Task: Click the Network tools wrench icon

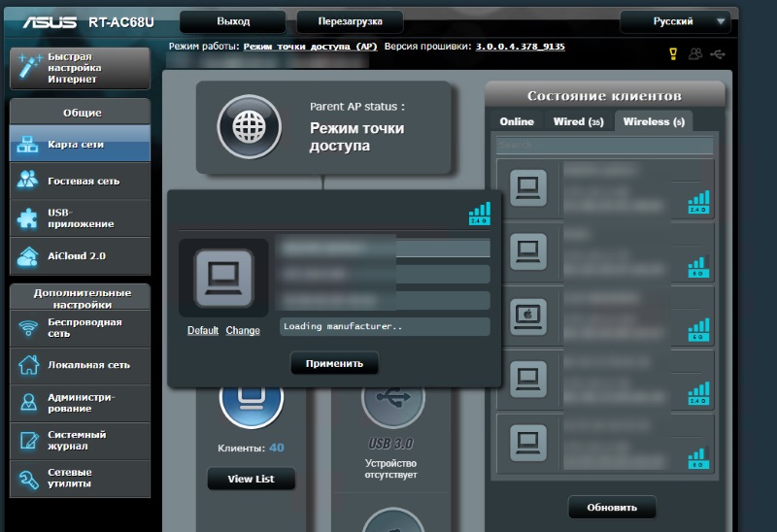Action: (28, 479)
